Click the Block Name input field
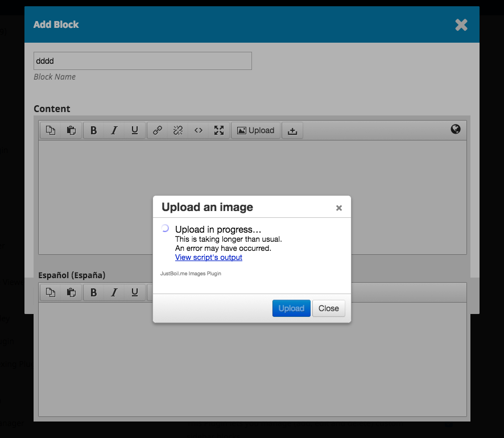 (x=143, y=61)
